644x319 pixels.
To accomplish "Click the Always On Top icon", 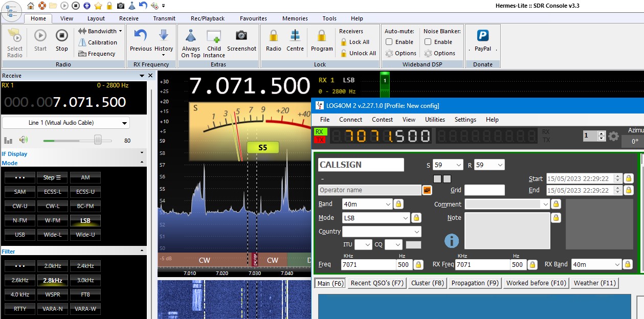I will click(191, 36).
